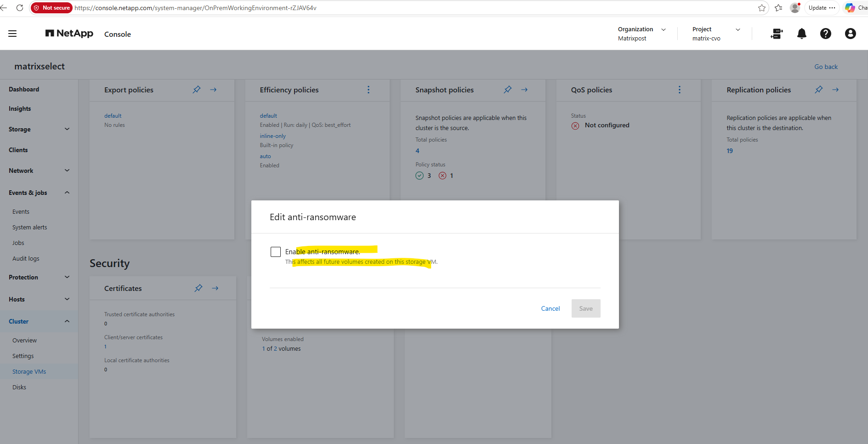Select Storage VMs in sidebar
868x444 pixels.
click(29, 371)
